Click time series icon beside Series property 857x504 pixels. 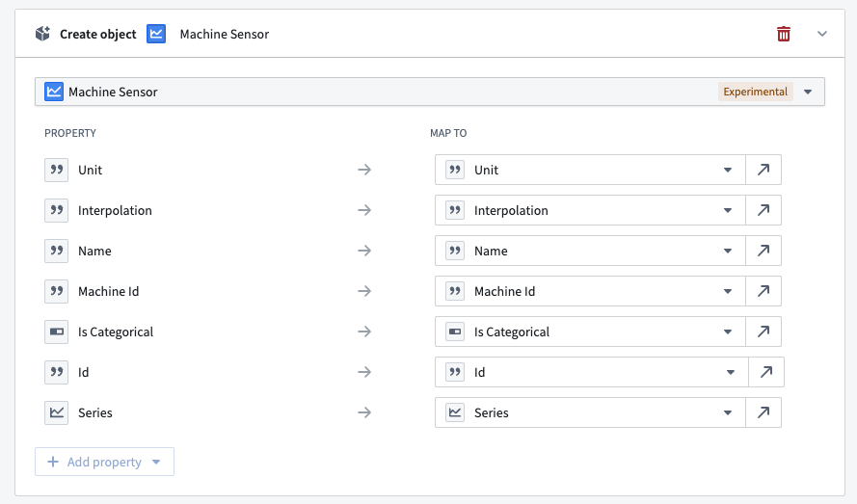[56, 412]
